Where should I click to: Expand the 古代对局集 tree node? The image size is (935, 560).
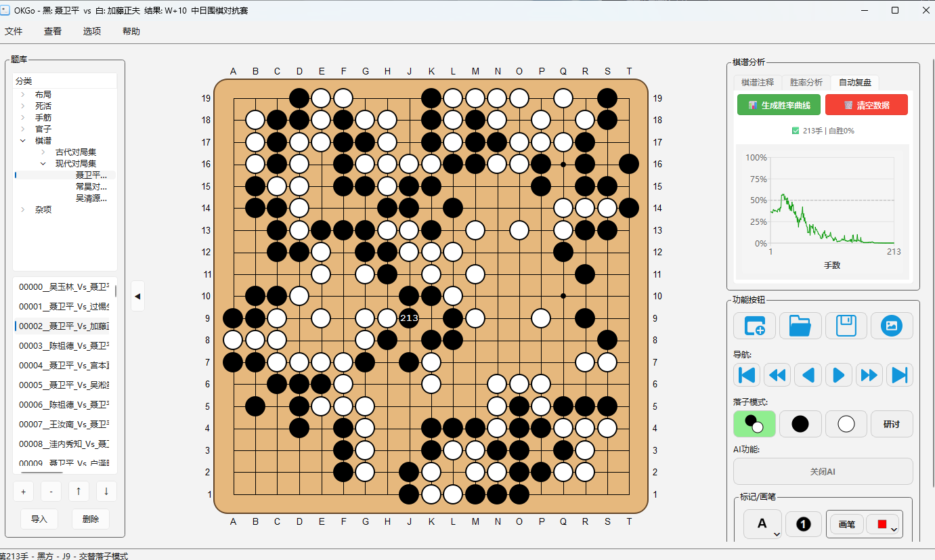[43, 152]
